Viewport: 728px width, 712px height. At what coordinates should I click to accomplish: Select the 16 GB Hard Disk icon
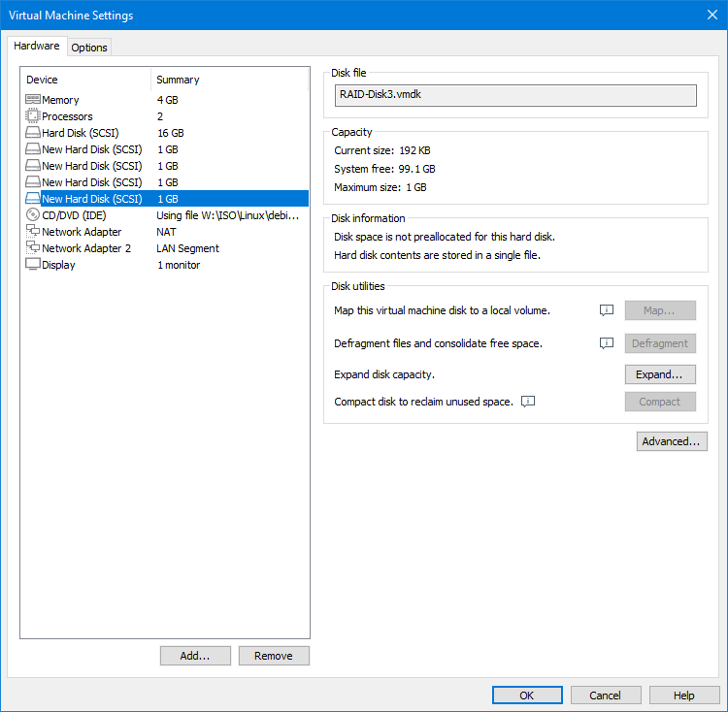pyautogui.click(x=32, y=133)
